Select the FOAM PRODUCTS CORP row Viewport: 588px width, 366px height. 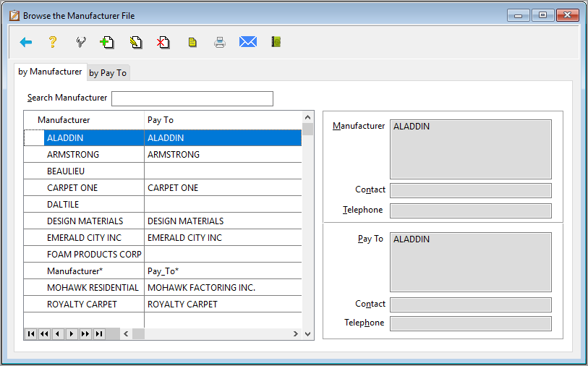click(163, 255)
